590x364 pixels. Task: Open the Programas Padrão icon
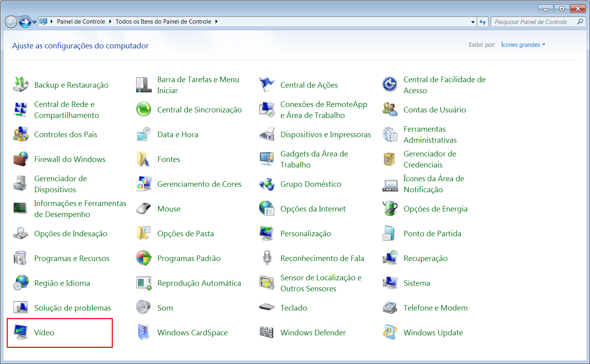(144, 258)
